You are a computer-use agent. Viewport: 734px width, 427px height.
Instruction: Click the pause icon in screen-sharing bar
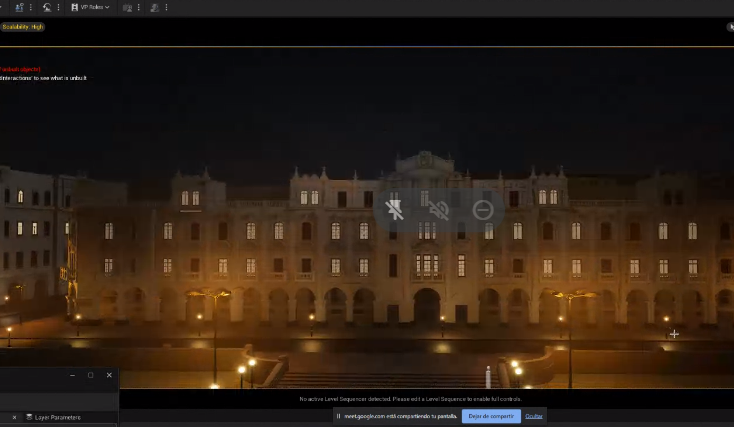338,416
